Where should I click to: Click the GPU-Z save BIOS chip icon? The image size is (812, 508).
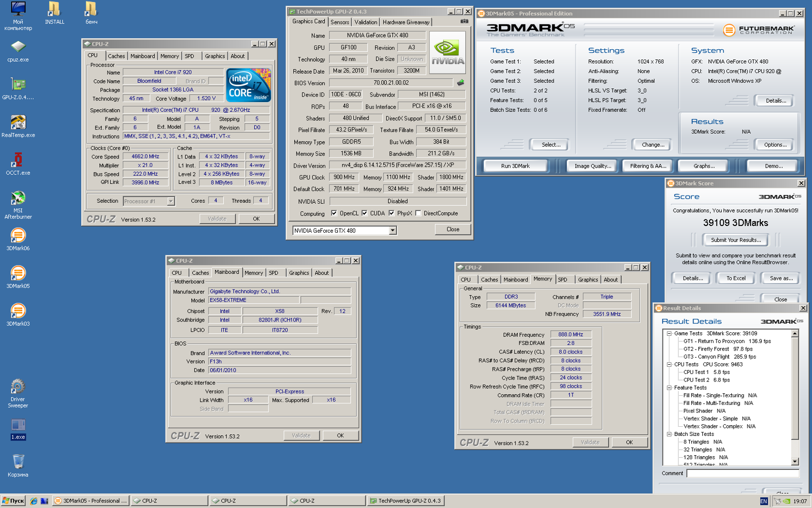coord(460,82)
